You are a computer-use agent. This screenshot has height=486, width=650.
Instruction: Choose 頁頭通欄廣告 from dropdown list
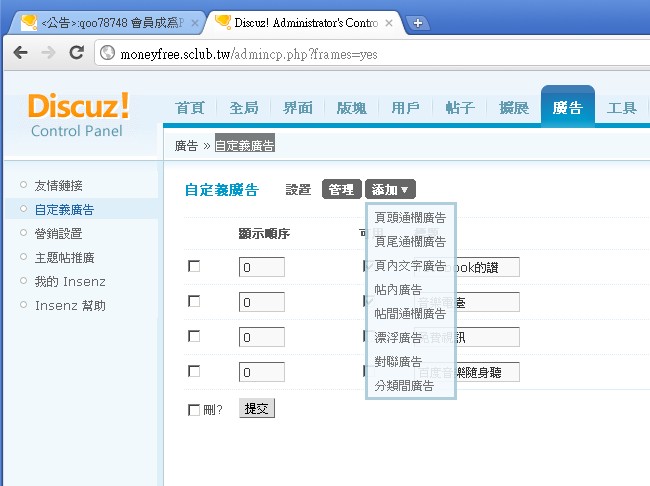410,217
